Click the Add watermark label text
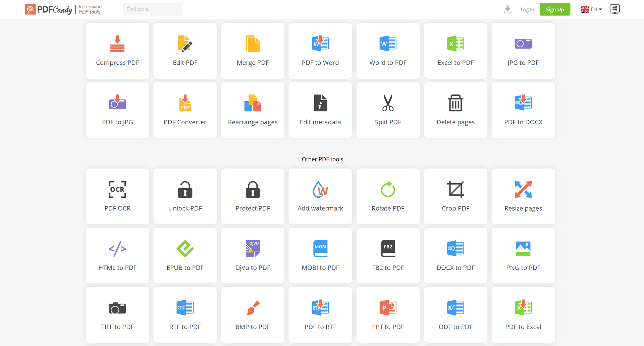 pyautogui.click(x=320, y=208)
